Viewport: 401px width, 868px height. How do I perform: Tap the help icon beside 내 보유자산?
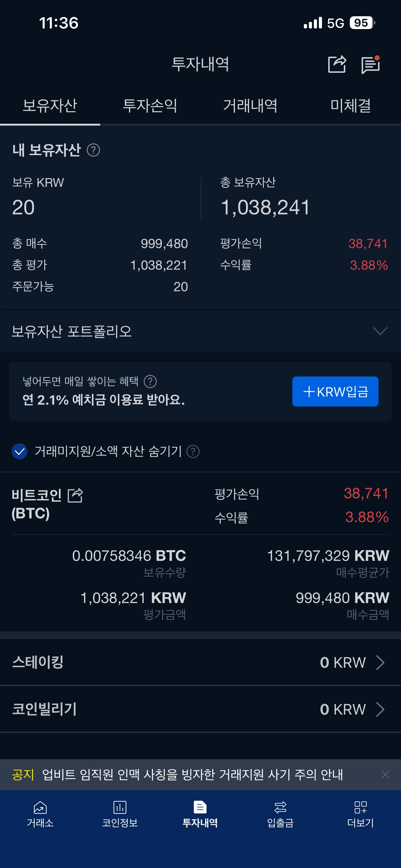(93, 150)
